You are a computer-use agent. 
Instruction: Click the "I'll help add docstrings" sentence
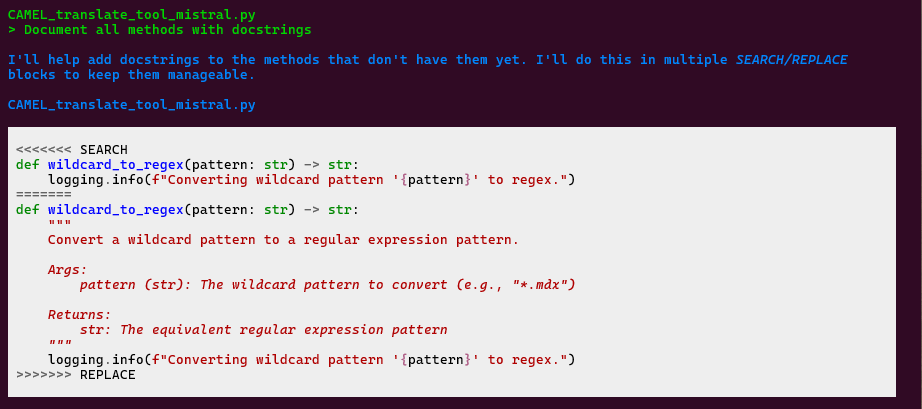[x=370, y=60]
